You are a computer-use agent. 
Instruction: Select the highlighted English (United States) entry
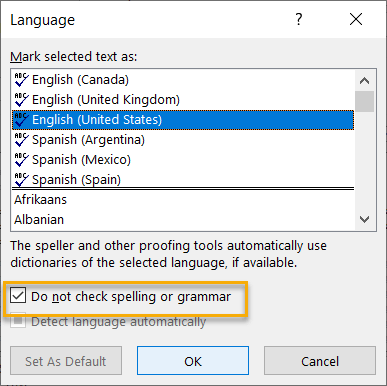coord(183,120)
